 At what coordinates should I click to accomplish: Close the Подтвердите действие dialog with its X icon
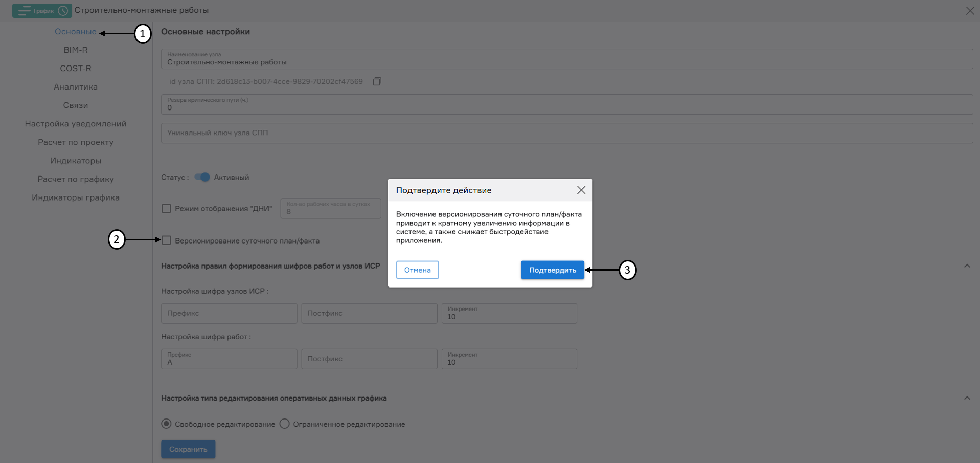[x=581, y=190]
